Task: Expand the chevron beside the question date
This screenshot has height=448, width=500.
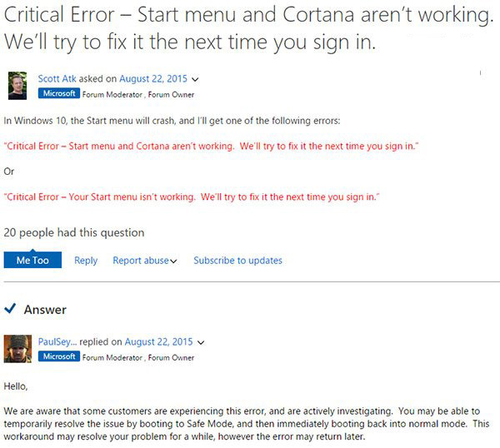Action: pyautogui.click(x=195, y=80)
